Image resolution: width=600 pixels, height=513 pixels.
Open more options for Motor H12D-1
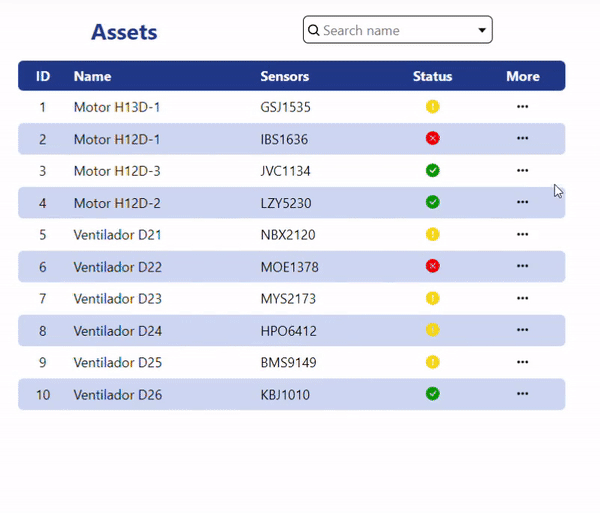522,138
